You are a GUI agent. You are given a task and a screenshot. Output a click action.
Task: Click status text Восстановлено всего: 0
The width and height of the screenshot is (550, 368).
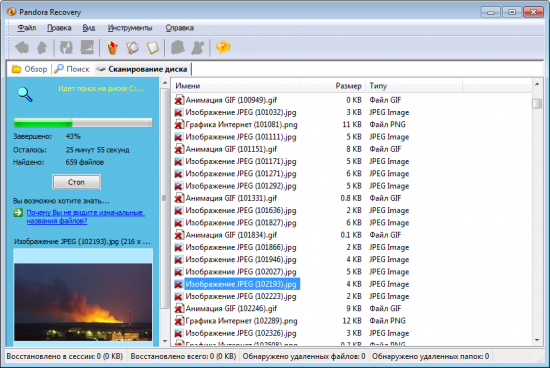point(183,356)
